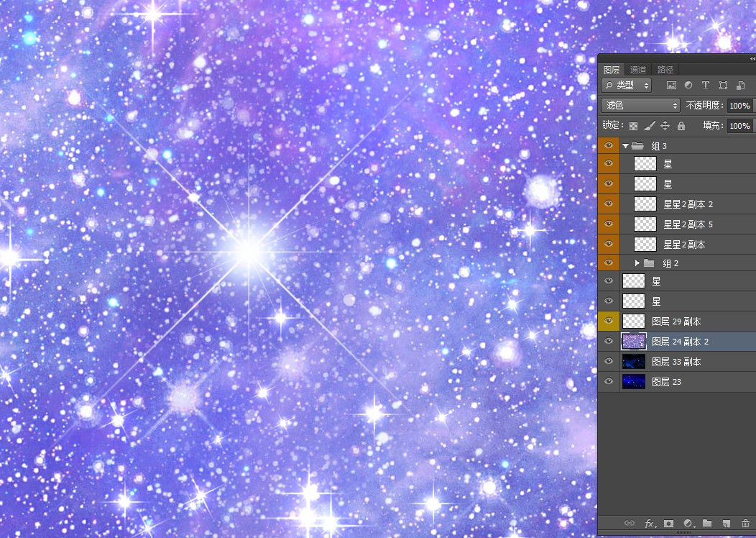Click the 不透明度 label
756x538 pixels.
click(704, 106)
